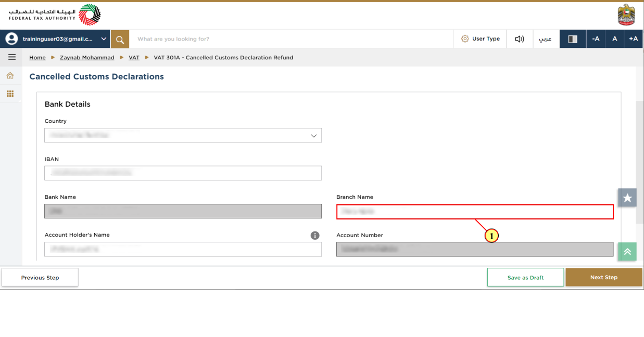Click the scroll-to-top double chevron button
The width and height of the screenshot is (644, 337).
point(627,252)
